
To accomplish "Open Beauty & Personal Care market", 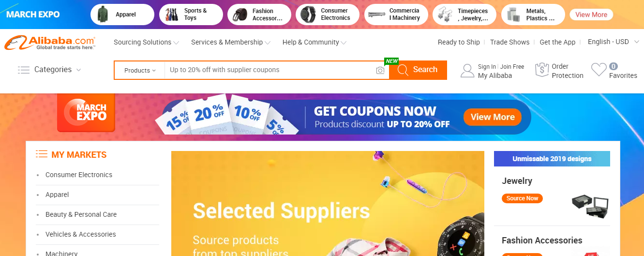I will pyautogui.click(x=81, y=214).
